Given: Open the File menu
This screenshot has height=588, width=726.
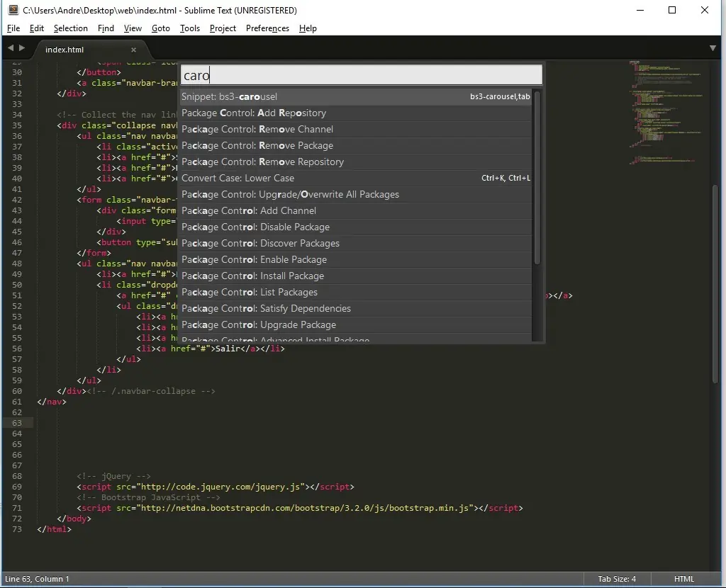Looking at the screenshot, I should point(13,28).
